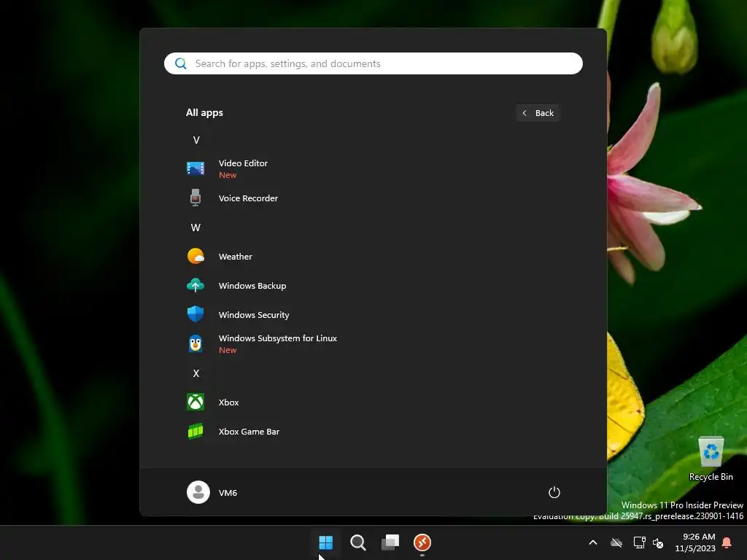747x560 pixels.
Task: Jump to letter V section header
Action: [x=196, y=140]
